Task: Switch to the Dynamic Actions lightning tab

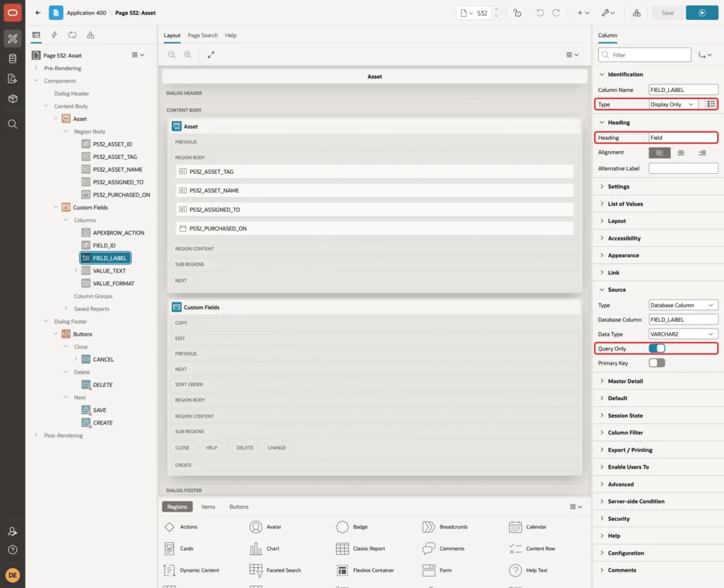Action: [x=54, y=35]
